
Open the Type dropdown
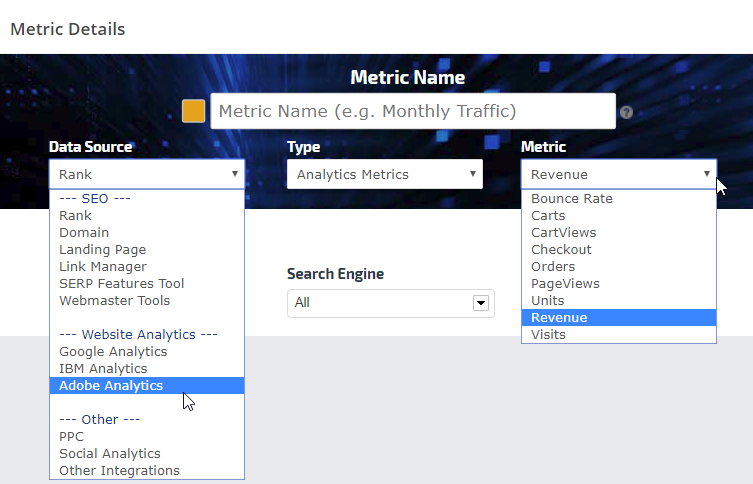tap(384, 174)
